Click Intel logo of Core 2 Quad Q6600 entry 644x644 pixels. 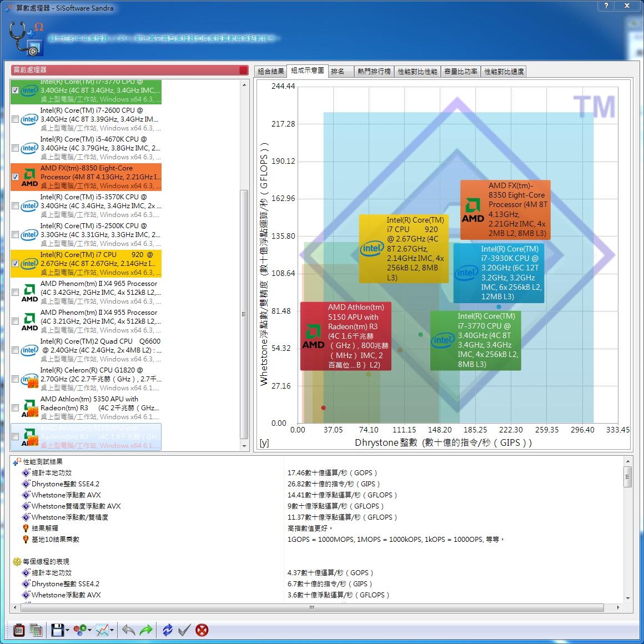pyautogui.click(x=29, y=350)
